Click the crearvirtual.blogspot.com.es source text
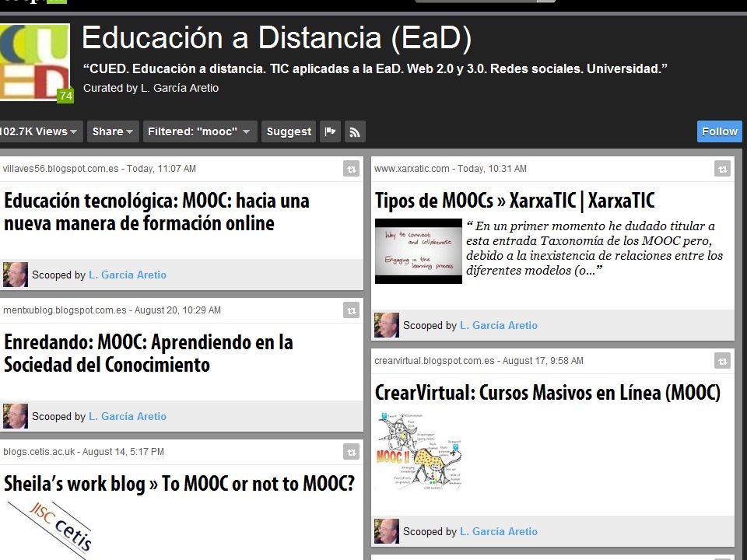The width and height of the screenshot is (747, 560). coord(434,361)
